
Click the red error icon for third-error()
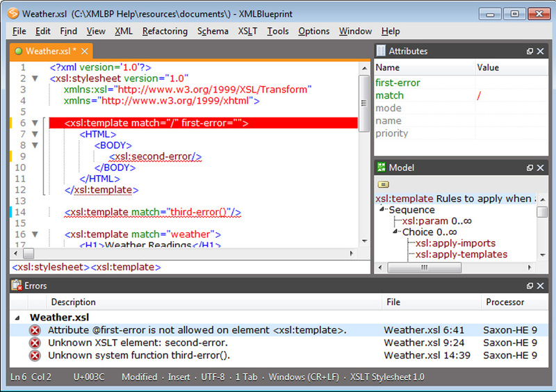pyautogui.click(x=35, y=355)
